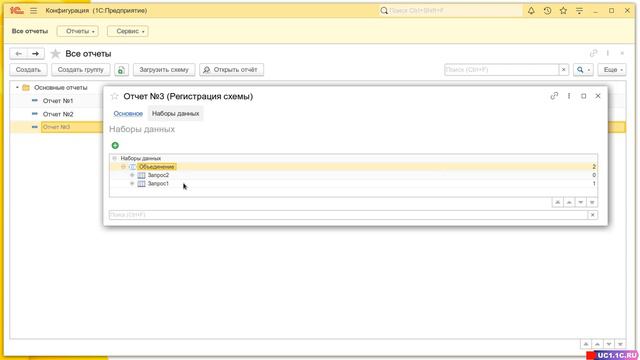The width and height of the screenshot is (640, 360).
Task: Expand the Запрос1 node
Action: [x=132, y=184]
